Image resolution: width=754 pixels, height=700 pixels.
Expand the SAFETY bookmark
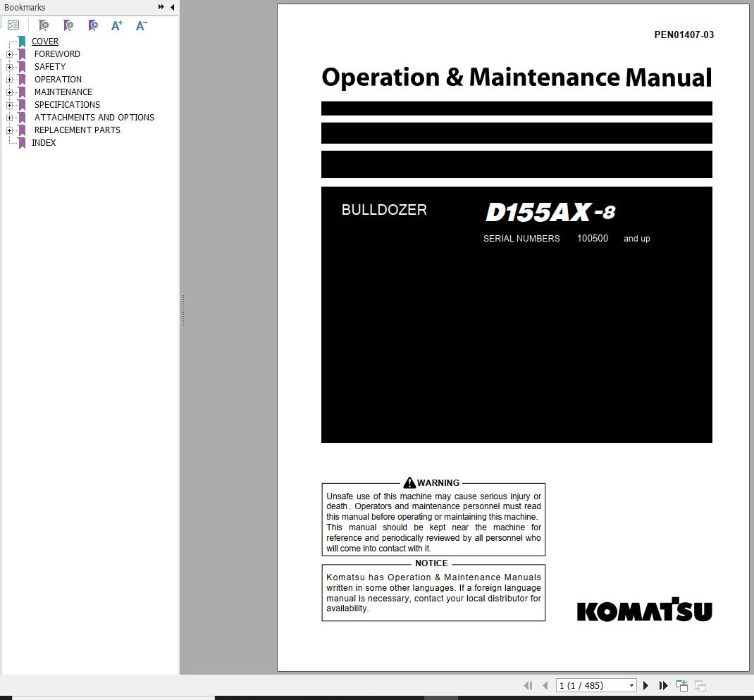click(x=8, y=66)
